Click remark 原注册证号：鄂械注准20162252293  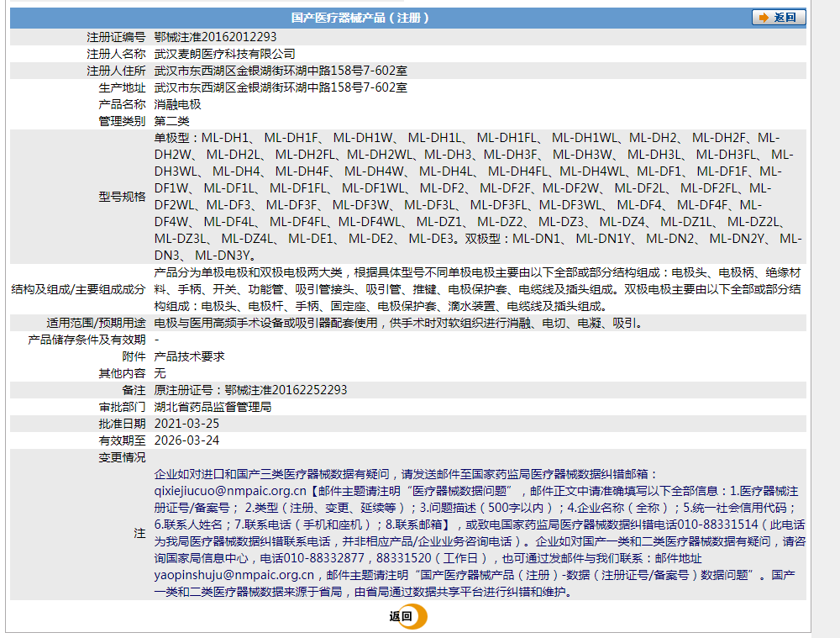point(250,390)
